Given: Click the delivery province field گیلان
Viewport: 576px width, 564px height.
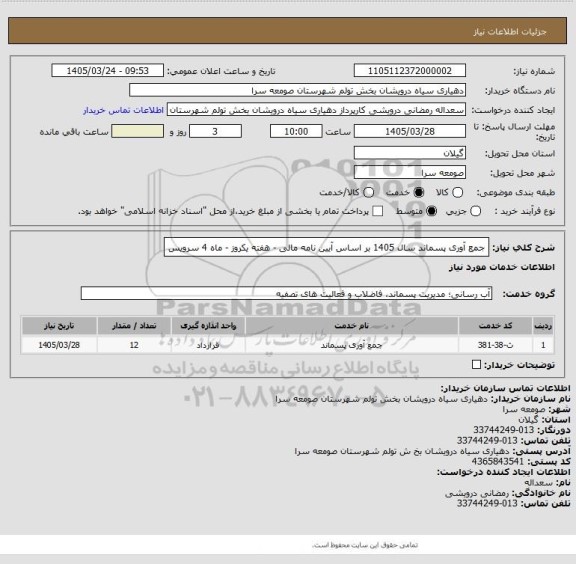Looking at the screenshot, I should 410,153.
